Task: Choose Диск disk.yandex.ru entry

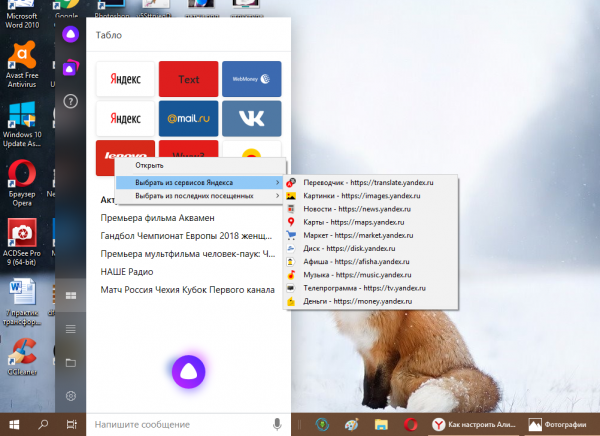Action: tap(370, 248)
